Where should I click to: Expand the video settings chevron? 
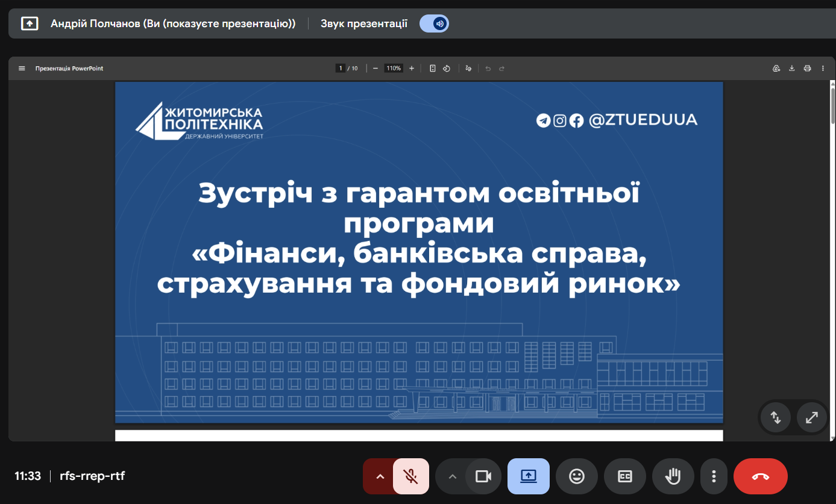point(452,476)
